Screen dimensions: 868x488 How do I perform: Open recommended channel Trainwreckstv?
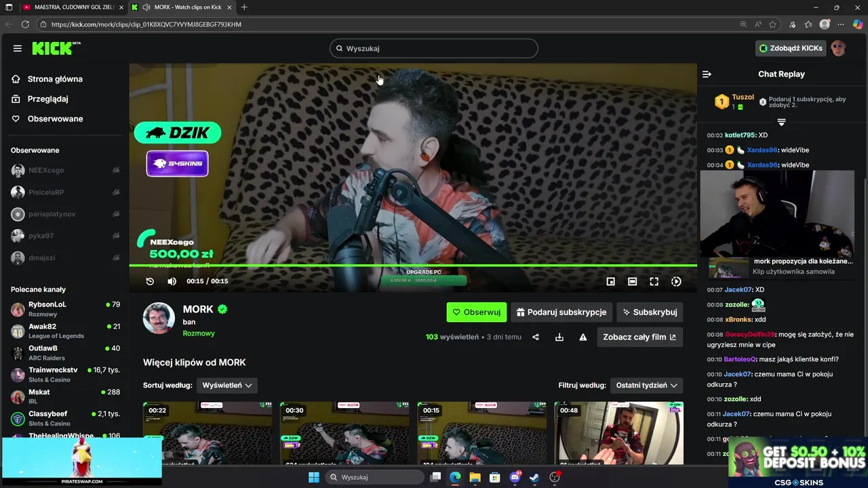(x=65, y=375)
